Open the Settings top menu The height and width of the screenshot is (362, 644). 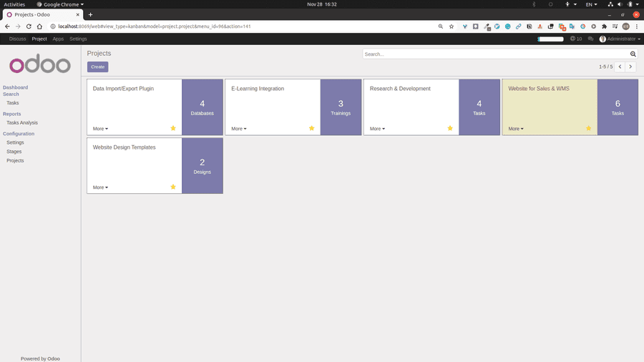pyautogui.click(x=78, y=39)
